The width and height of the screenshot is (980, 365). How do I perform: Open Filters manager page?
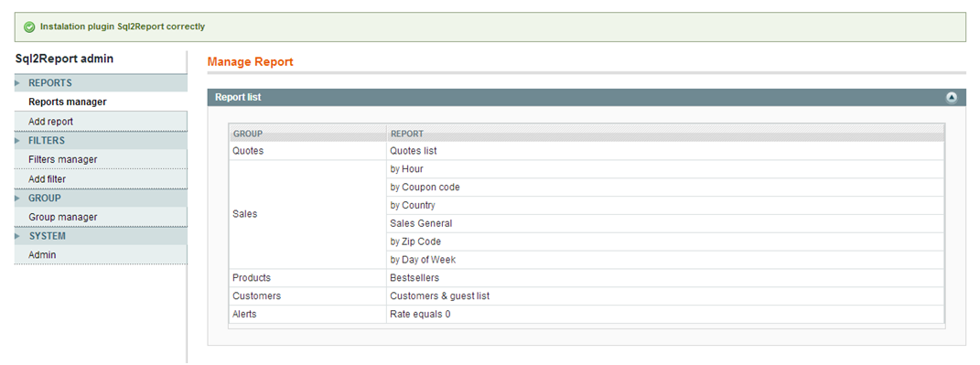[x=62, y=159]
